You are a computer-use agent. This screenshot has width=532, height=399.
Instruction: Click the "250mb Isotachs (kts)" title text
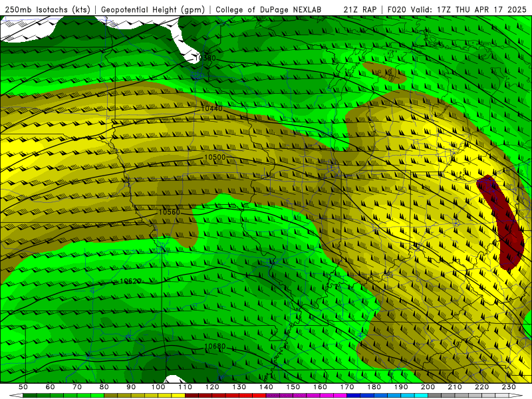(47, 9)
